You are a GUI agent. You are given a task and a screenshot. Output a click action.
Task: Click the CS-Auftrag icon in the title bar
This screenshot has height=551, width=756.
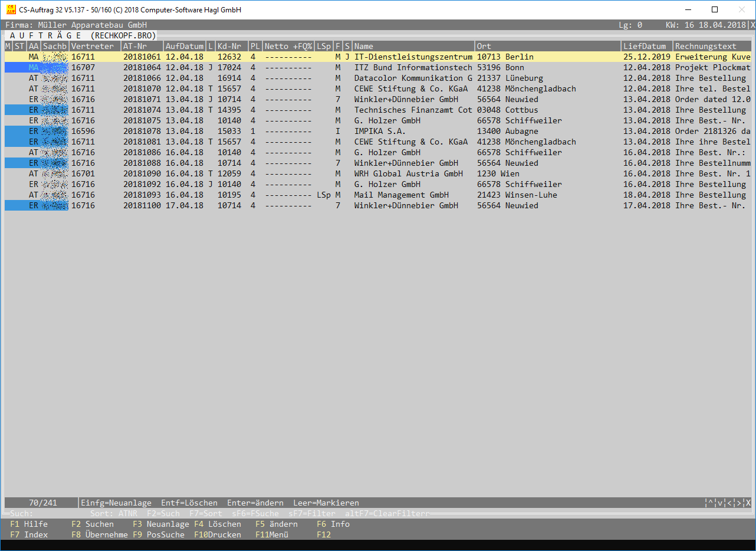(11, 10)
